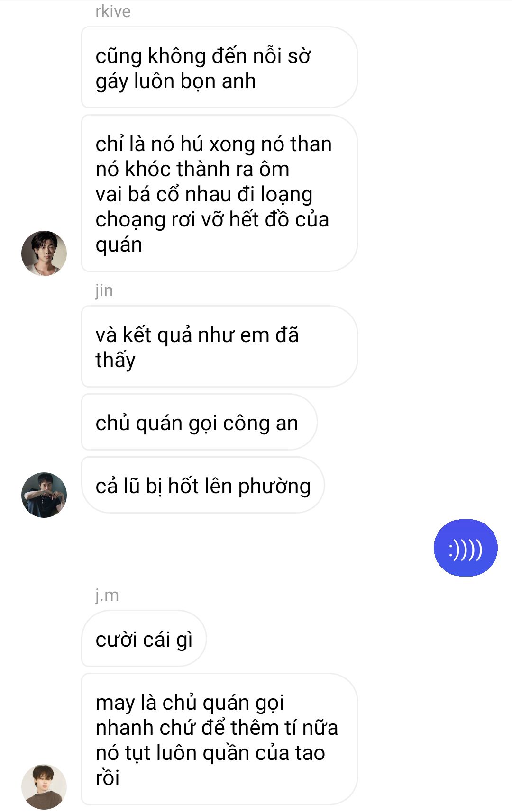Open jin's profile picture
This screenshot has width=512, height=812.
(44, 495)
